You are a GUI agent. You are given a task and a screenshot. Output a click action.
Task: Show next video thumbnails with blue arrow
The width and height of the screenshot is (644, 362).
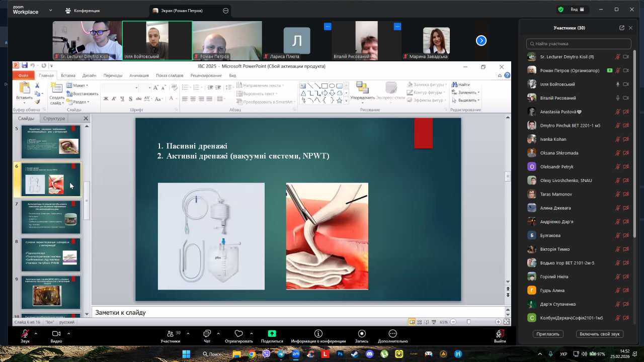(x=481, y=41)
